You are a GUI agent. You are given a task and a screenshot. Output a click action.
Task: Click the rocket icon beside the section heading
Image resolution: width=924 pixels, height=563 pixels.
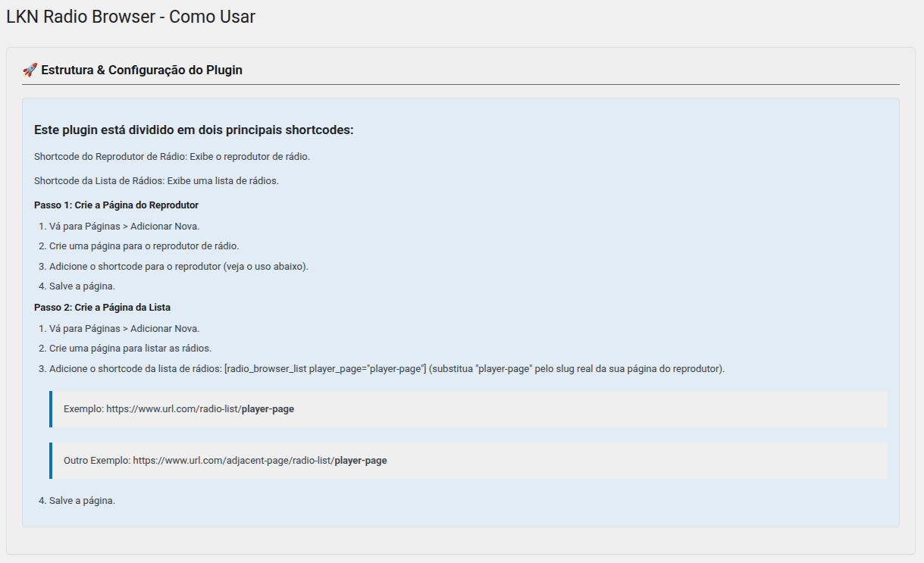[30, 70]
